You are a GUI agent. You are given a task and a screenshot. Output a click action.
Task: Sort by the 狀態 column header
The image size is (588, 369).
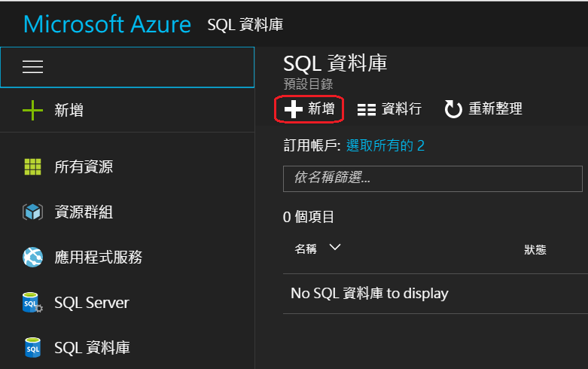535,249
